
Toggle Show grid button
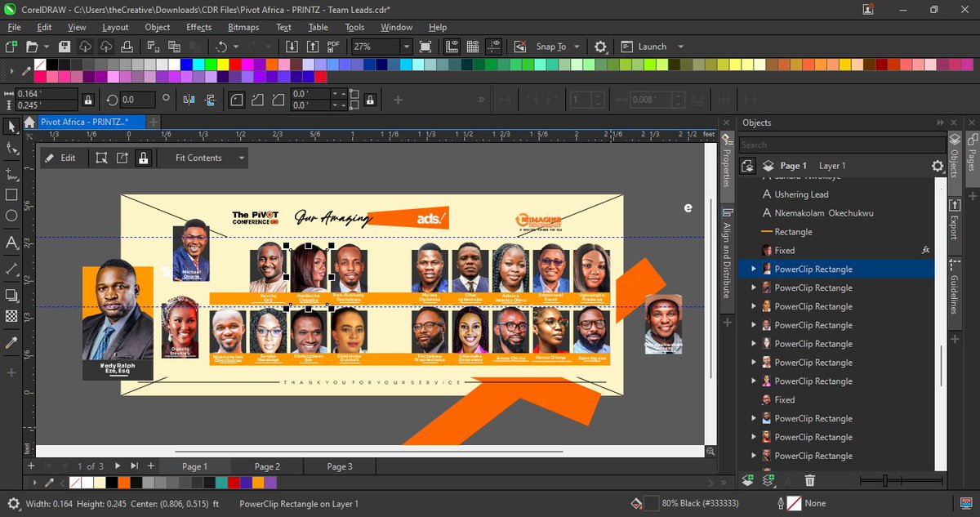click(x=472, y=47)
